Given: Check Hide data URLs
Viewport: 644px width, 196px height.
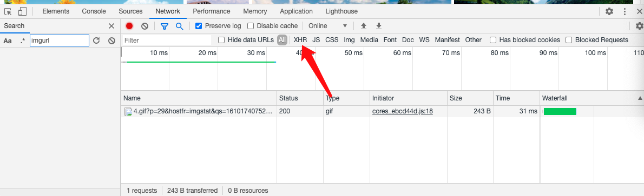Looking at the screenshot, I should 221,40.
